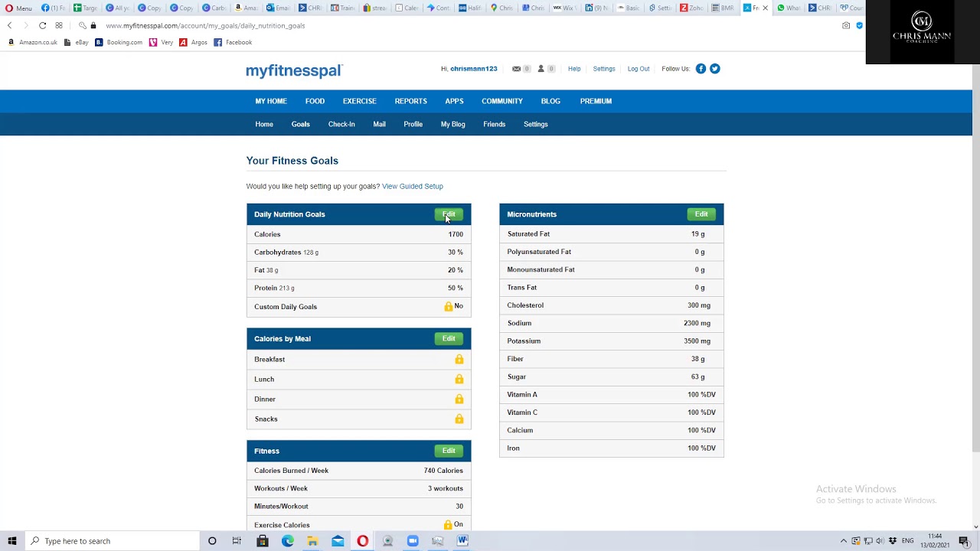980x551 pixels.
Task: Click the lock icon beside Custom Daily Goals
Action: pos(449,307)
